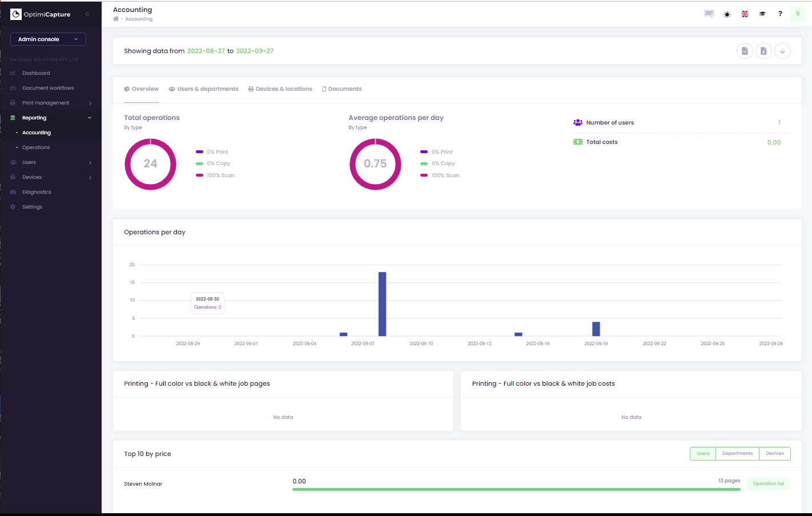This screenshot has height=516, width=812.
Task: Click the Users group icon in sidebar
Action: (x=13, y=162)
